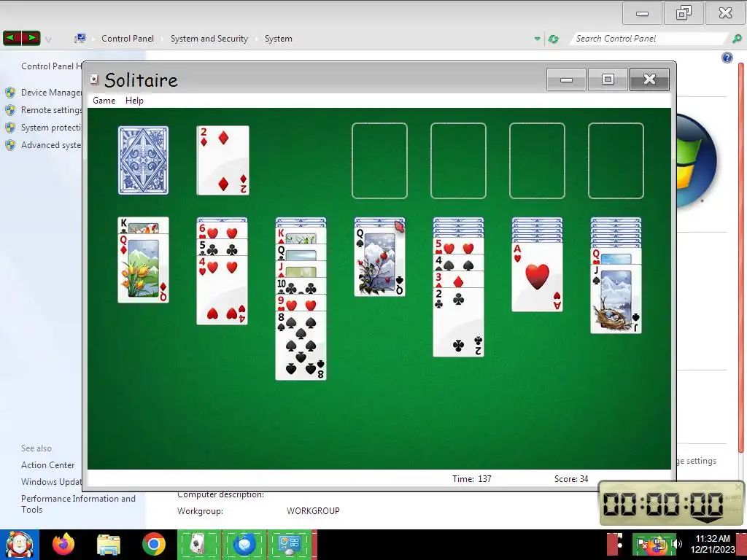Viewport: 747px width, 560px height.
Task: Click the second empty foundation slot
Action: coord(458,160)
